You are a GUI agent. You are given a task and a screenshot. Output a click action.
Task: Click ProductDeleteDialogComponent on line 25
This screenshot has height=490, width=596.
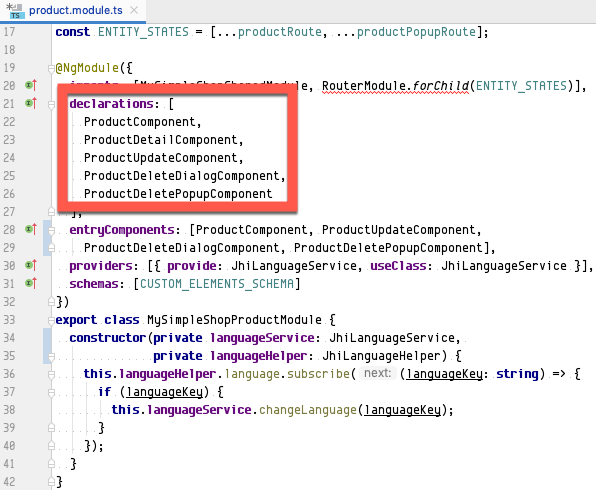tap(182, 176)
